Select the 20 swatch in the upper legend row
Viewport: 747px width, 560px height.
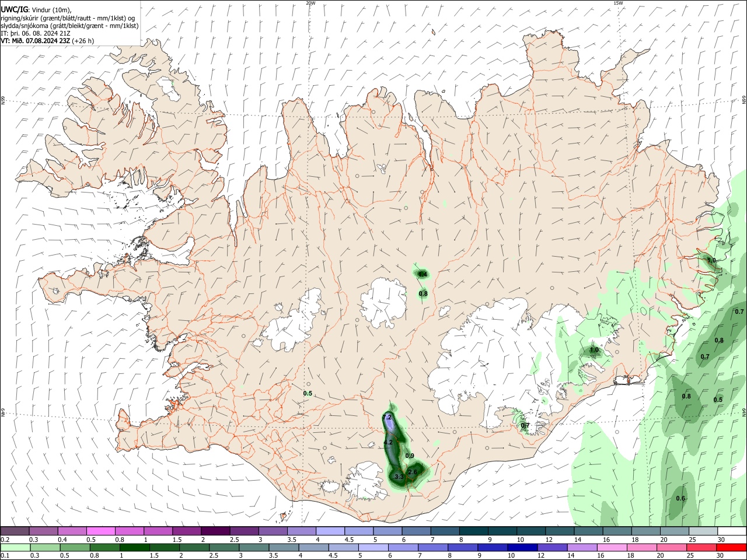point(675,531)
